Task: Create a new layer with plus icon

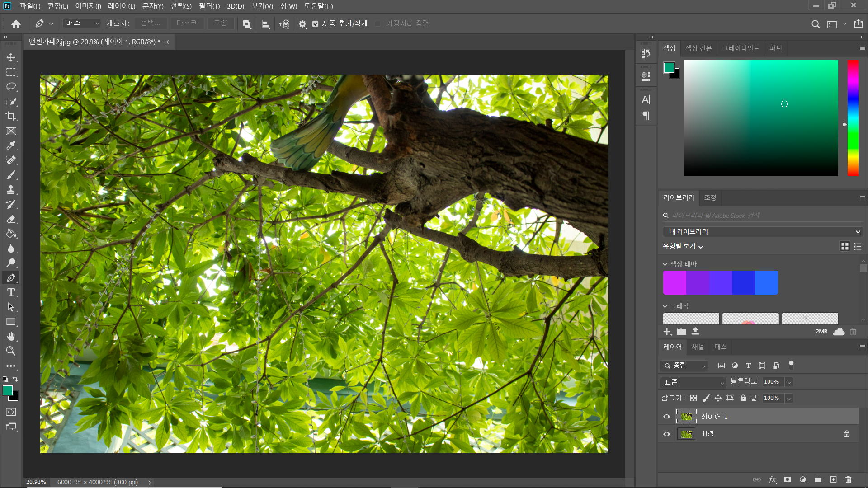Action: (833, 479)
